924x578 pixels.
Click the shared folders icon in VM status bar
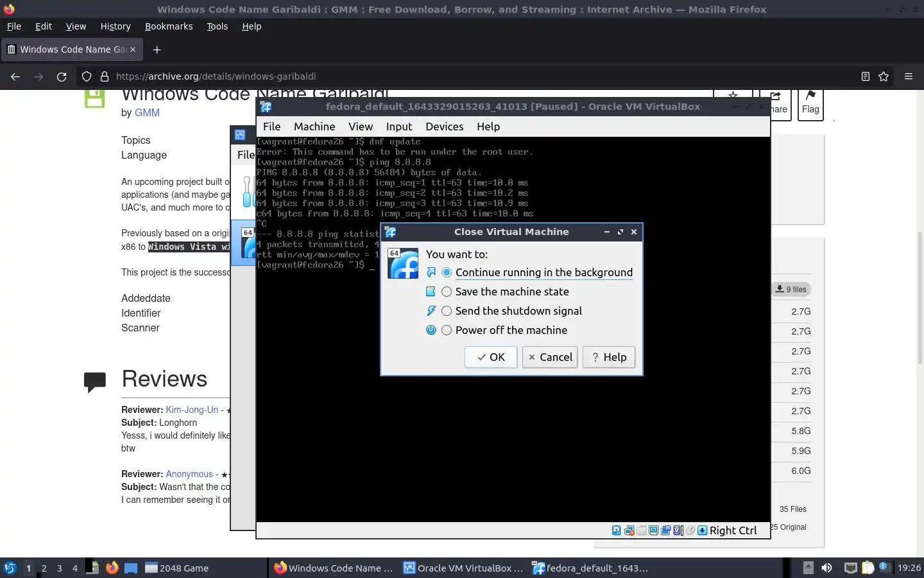click(x=642, y=530)
